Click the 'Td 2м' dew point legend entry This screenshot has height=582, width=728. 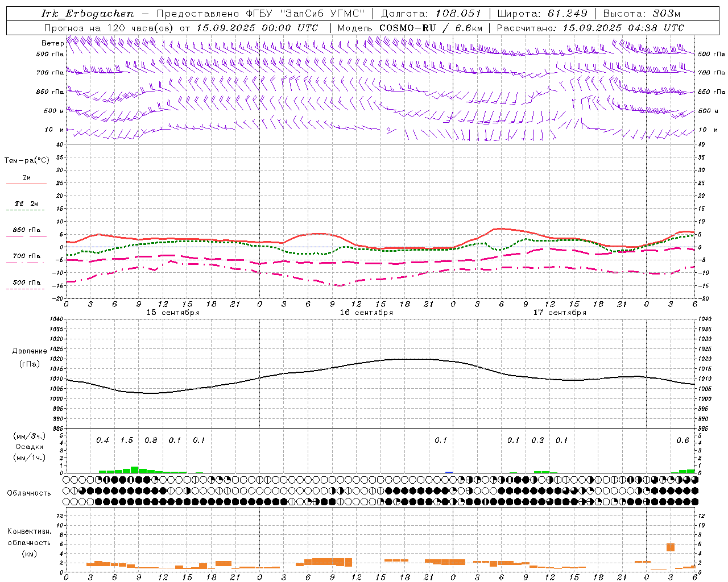point(26,203)
